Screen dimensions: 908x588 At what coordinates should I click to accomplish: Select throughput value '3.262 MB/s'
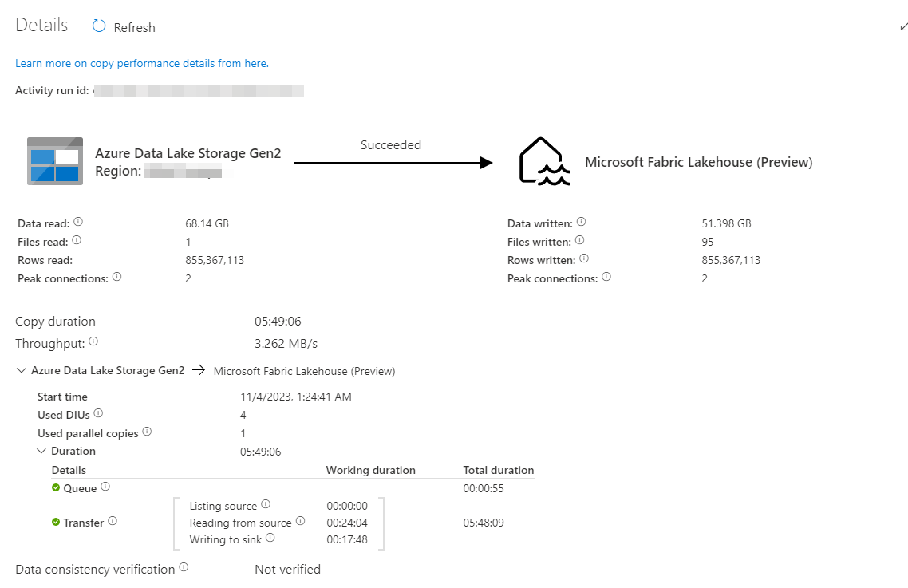(286, 344)
